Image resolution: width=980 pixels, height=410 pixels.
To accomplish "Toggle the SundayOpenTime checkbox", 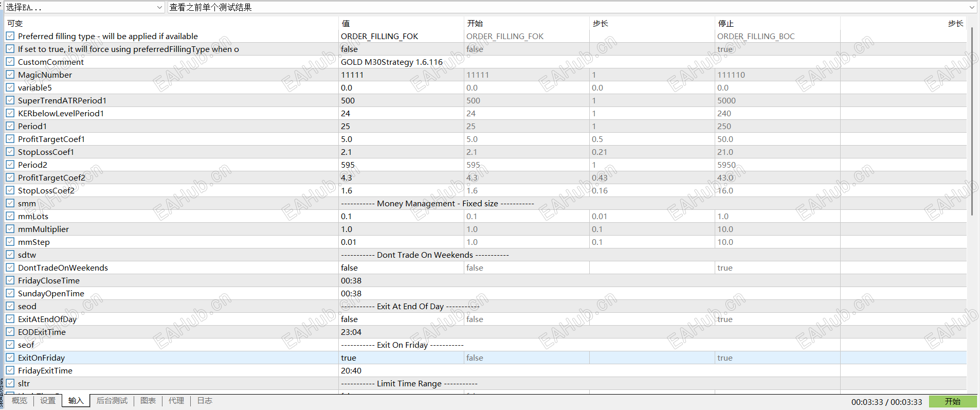I will point(10,293).
